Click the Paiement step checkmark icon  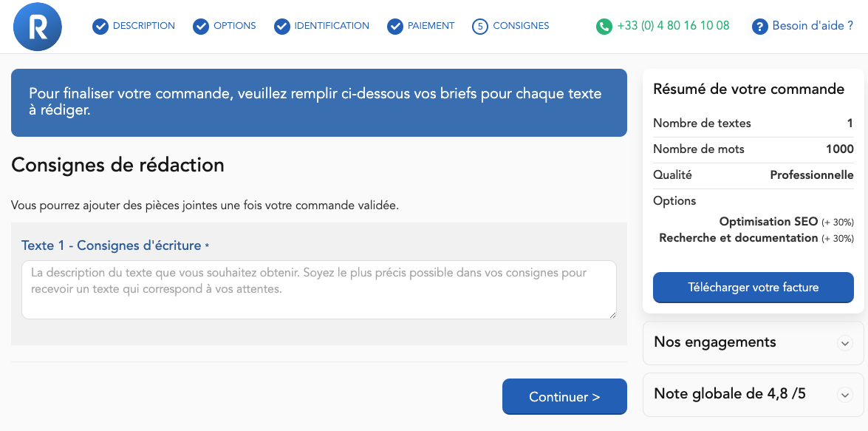point(395,26)
